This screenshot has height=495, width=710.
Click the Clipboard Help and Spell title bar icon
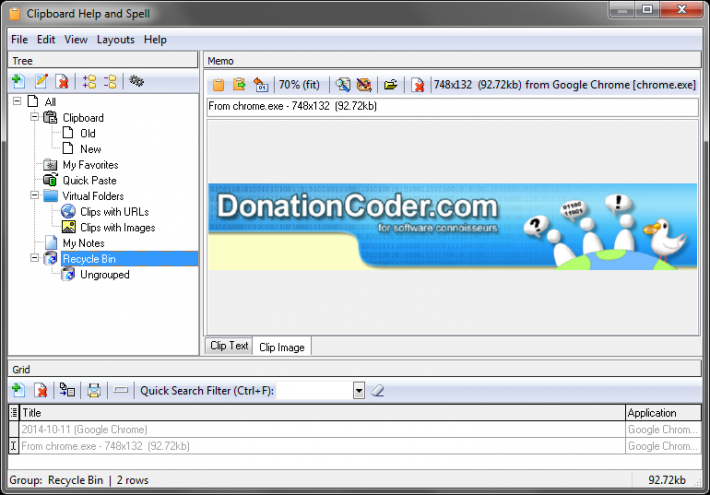pyautogui.click(x=14, y=14)
